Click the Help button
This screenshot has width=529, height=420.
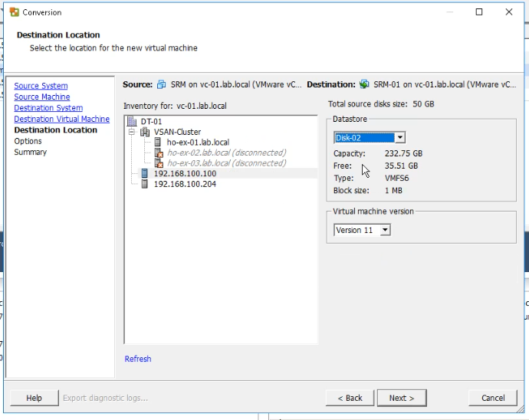click(x=34, y=398)
